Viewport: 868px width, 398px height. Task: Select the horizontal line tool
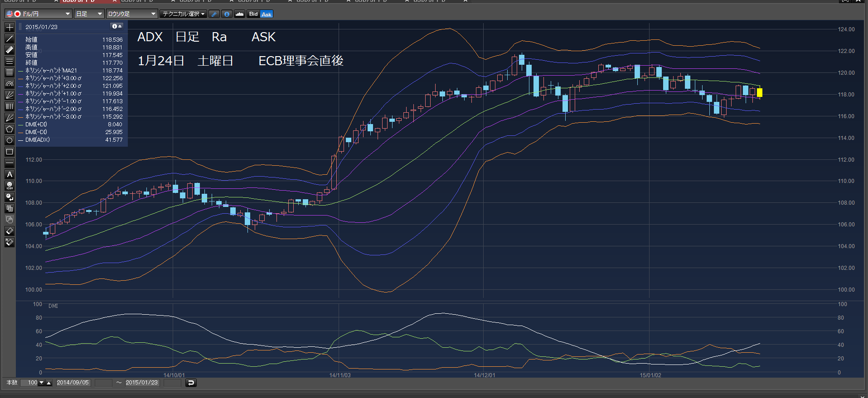(10, 163)
